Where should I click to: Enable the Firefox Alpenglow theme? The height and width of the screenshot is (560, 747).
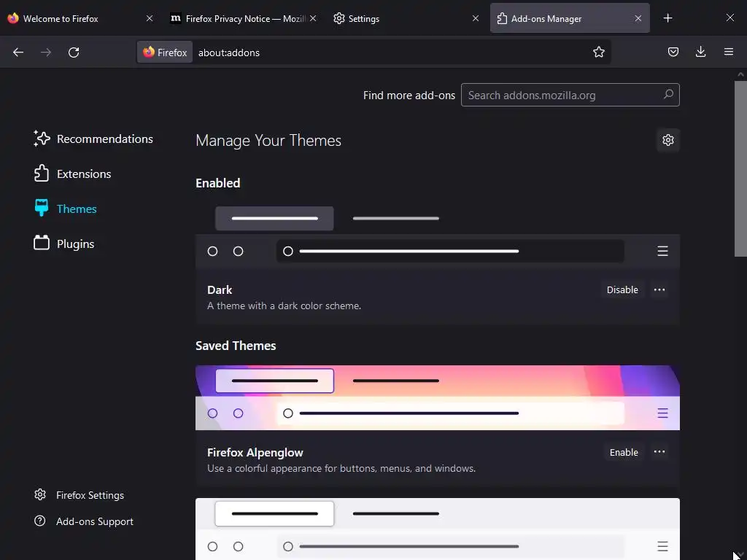click(624, 452)
